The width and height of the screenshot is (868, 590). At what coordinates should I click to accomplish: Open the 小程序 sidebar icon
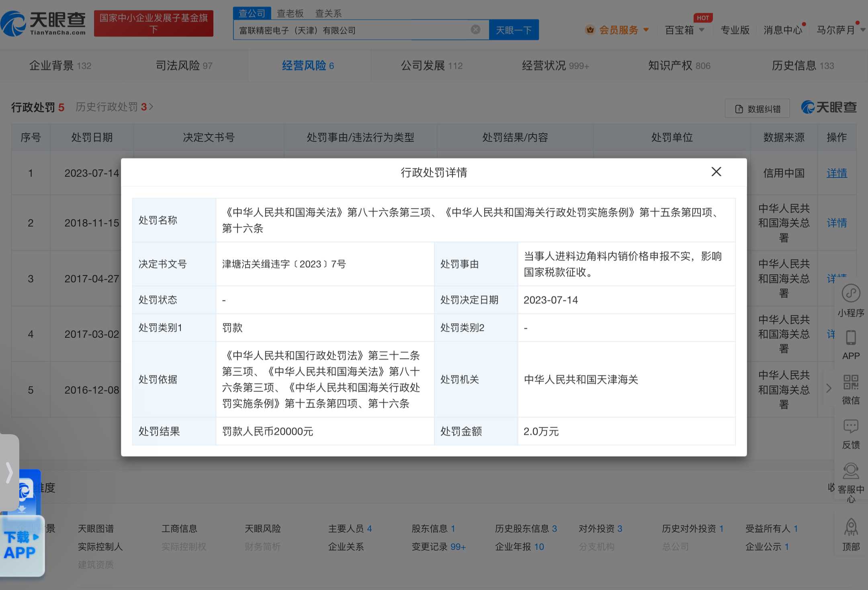tap(851, 294)
